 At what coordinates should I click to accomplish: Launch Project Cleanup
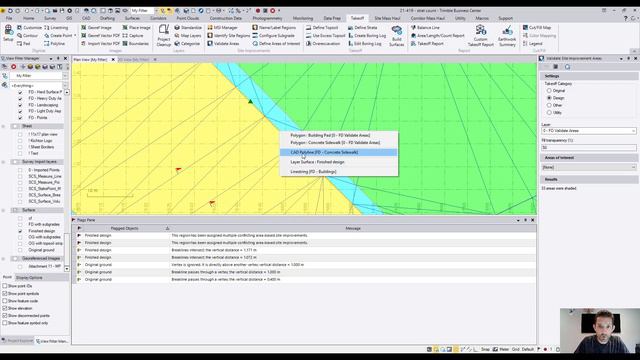click(164, 35)
